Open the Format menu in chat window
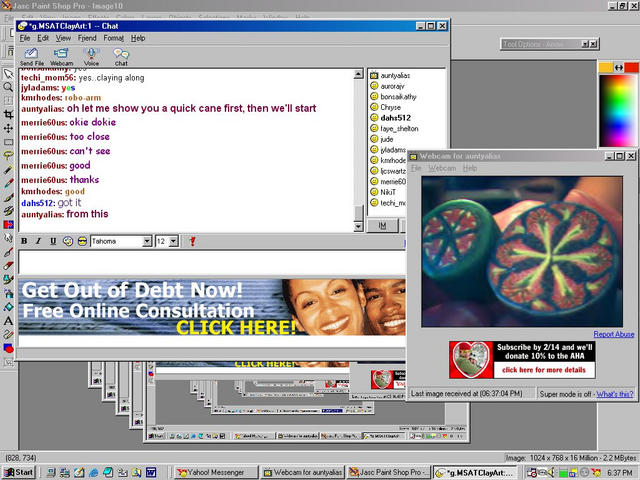The width and height of the screenshot is (640, 480). 113,38
